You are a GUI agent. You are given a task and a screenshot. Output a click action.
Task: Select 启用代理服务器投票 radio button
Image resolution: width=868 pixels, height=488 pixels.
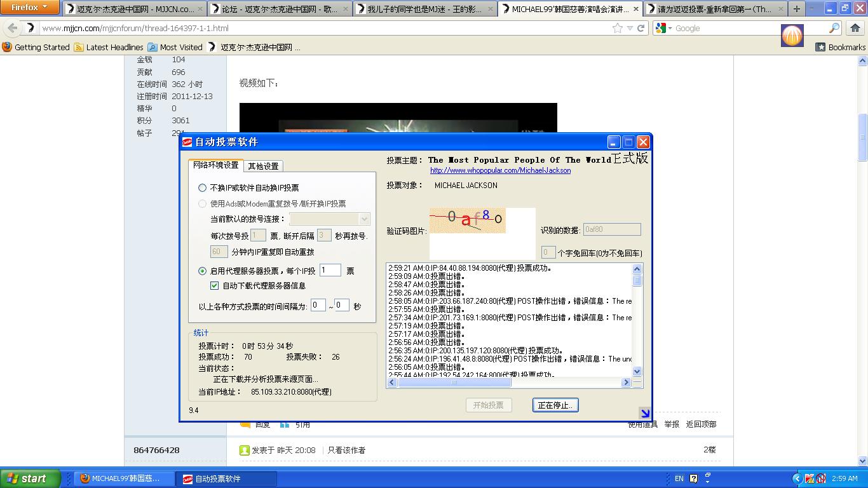pos(202,271)
